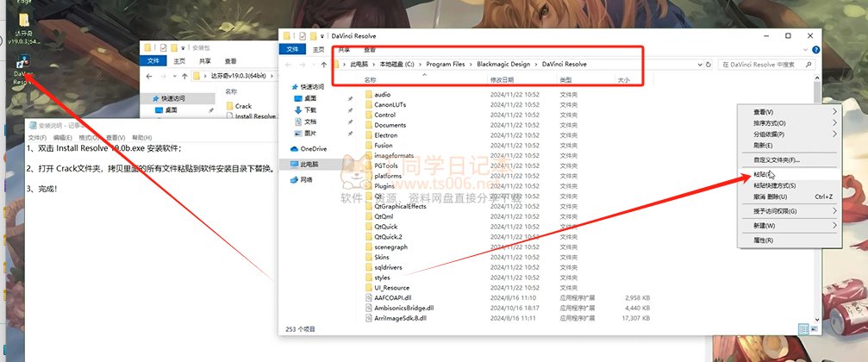
Task: Click the Back arrow in DaVinci Resolve window
Action: (288, 65)
